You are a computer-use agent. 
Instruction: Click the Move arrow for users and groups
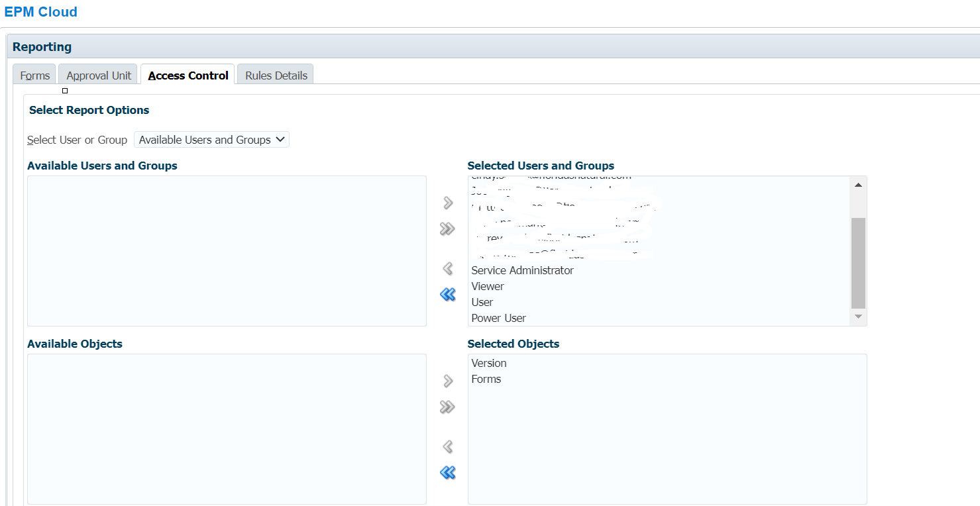coord(448,203)
